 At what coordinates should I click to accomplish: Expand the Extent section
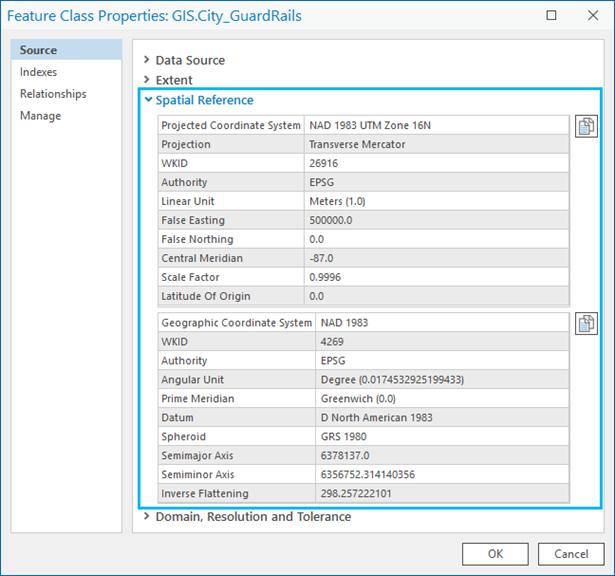point(173,80)
